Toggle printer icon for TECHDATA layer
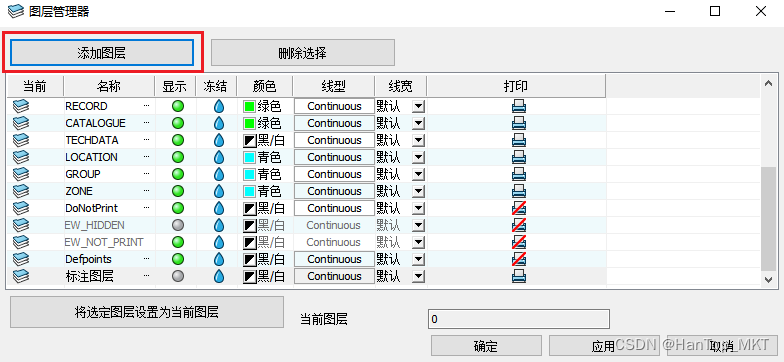Viewport: 784px width, 362px height. [519, 140]
